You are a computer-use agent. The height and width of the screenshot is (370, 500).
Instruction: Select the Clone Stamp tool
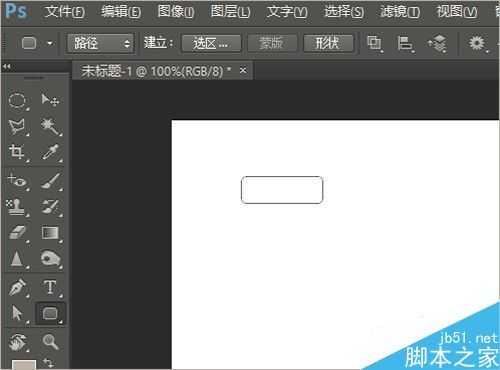[17, 207]
